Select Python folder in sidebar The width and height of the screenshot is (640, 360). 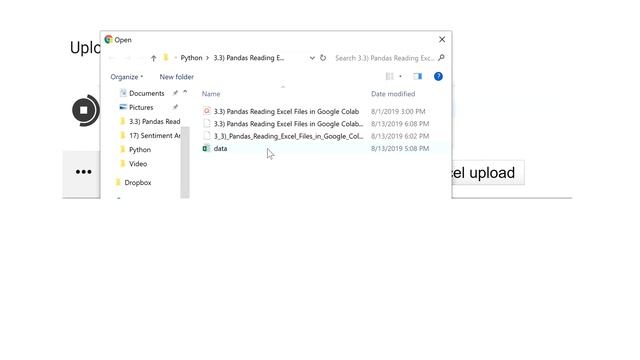[140, 149]
